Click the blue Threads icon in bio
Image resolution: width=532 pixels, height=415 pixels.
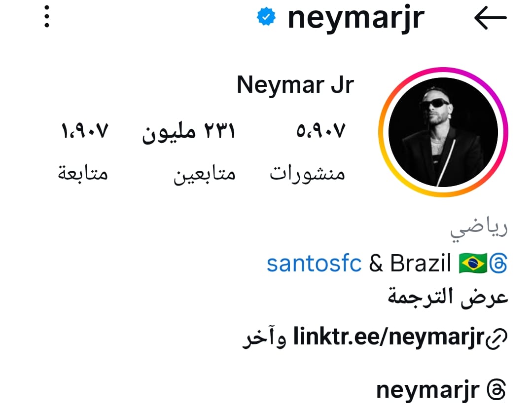coord(498,263)
